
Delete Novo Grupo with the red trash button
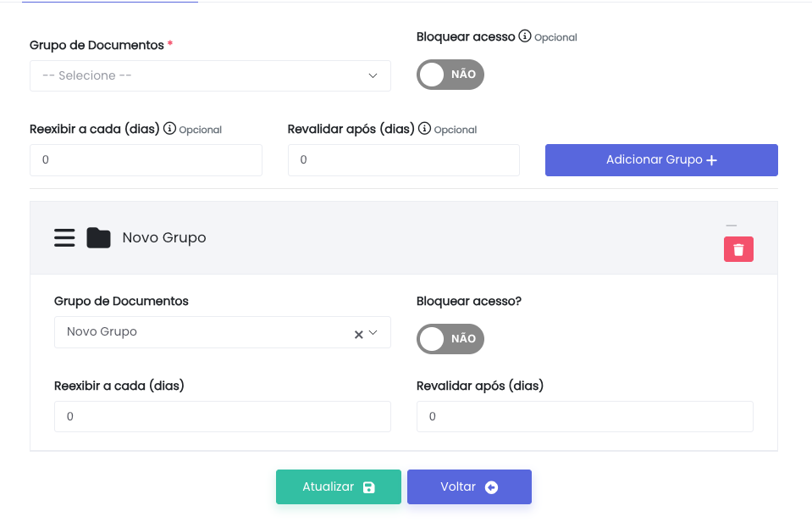click(x=738, y=249)
